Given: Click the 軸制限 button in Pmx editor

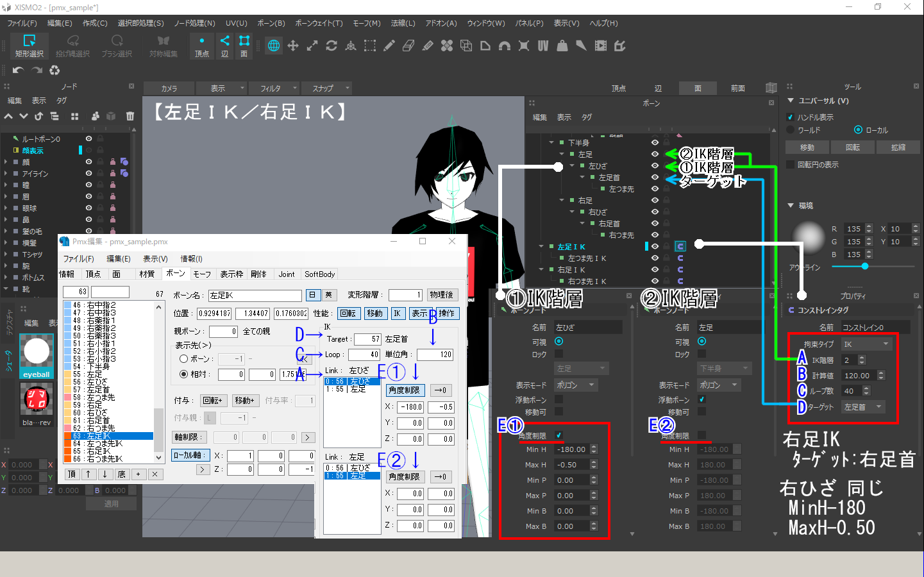Looking at the screenshot, I should [189, 437].
